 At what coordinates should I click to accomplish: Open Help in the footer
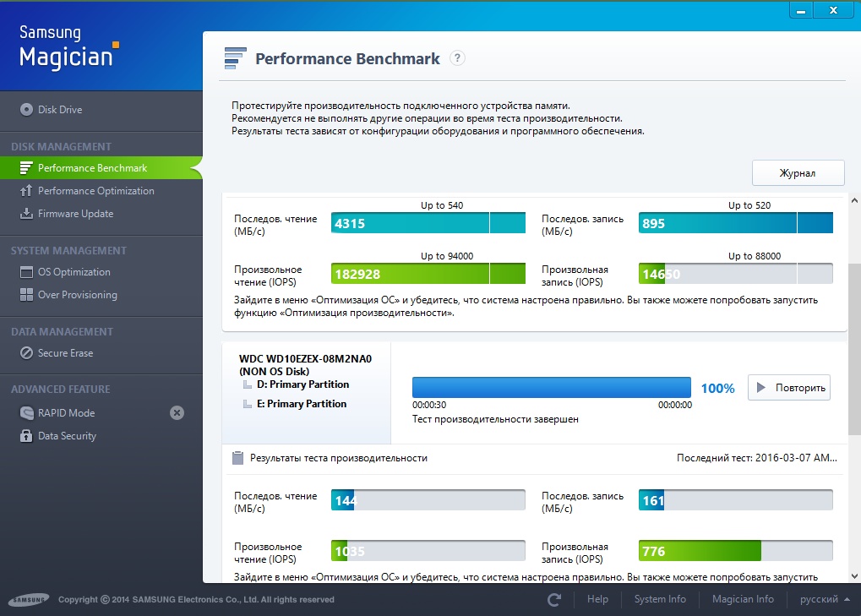[597, 599]
